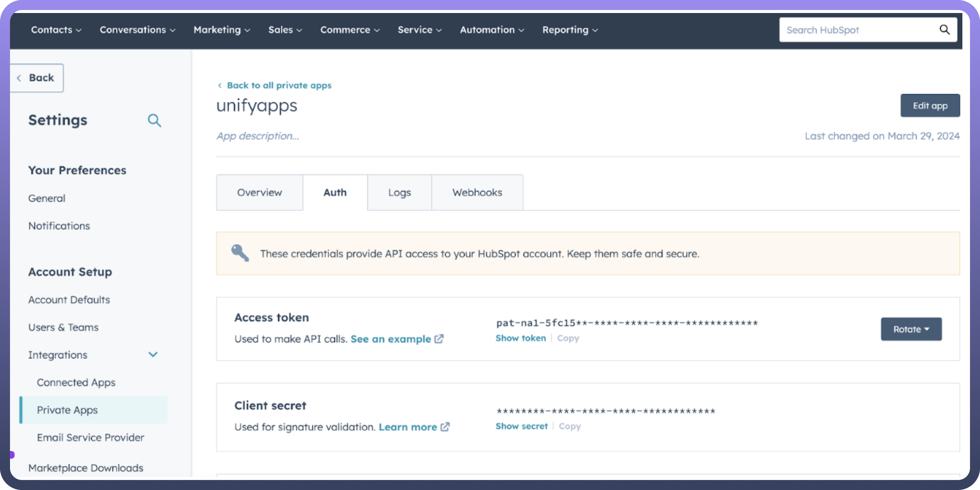Image resolution: width=980 pixels, height=490 pixels.
Task: Open the Automation menu
Action: coord(491,30)
